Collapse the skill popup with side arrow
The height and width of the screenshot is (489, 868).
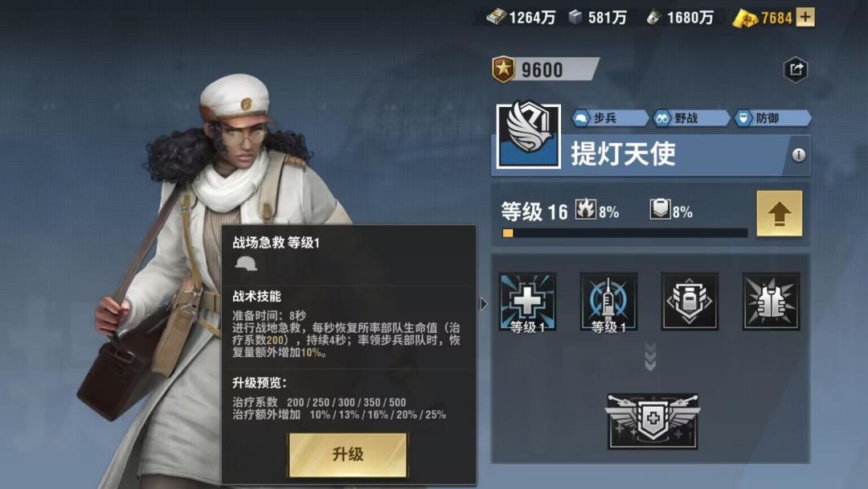pyautogui.click(x=484, y=303)
